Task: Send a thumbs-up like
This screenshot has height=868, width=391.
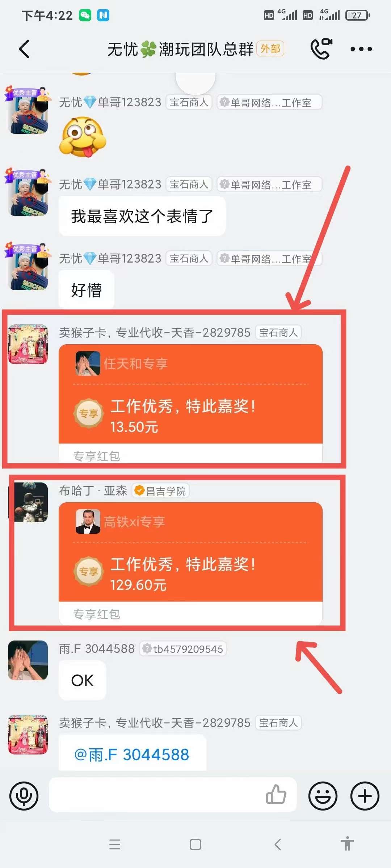Action: [276, 795]
